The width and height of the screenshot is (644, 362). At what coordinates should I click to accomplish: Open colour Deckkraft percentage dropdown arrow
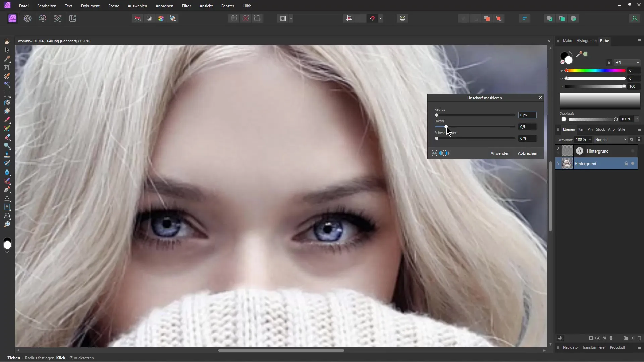[637, 119]
